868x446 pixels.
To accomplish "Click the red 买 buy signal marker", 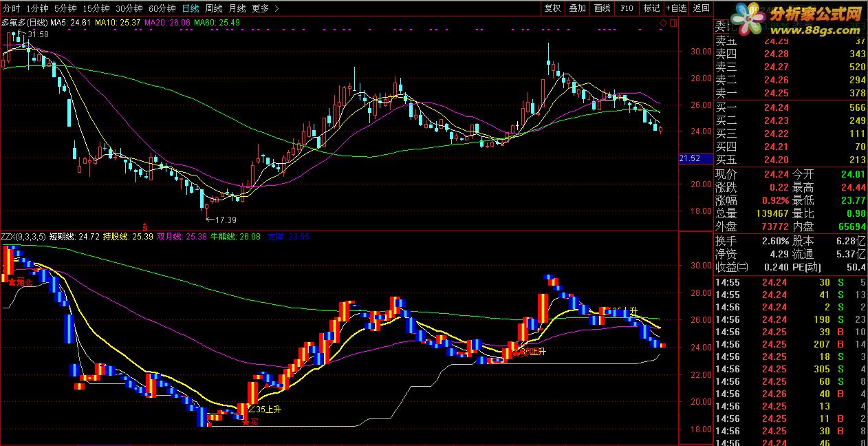I will [250, 422].
